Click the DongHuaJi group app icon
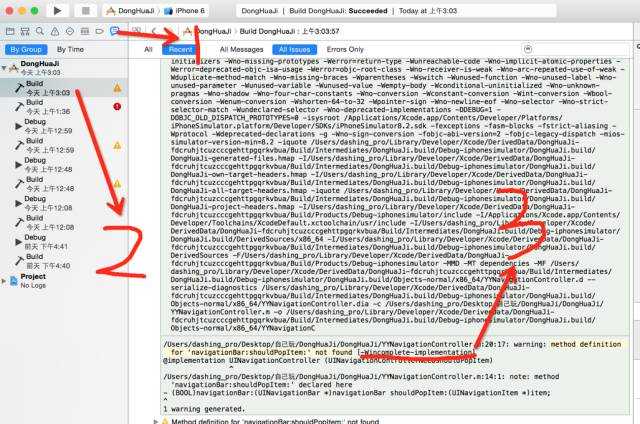640x424 pixels. pyautogui.click(x=14, y=68)
